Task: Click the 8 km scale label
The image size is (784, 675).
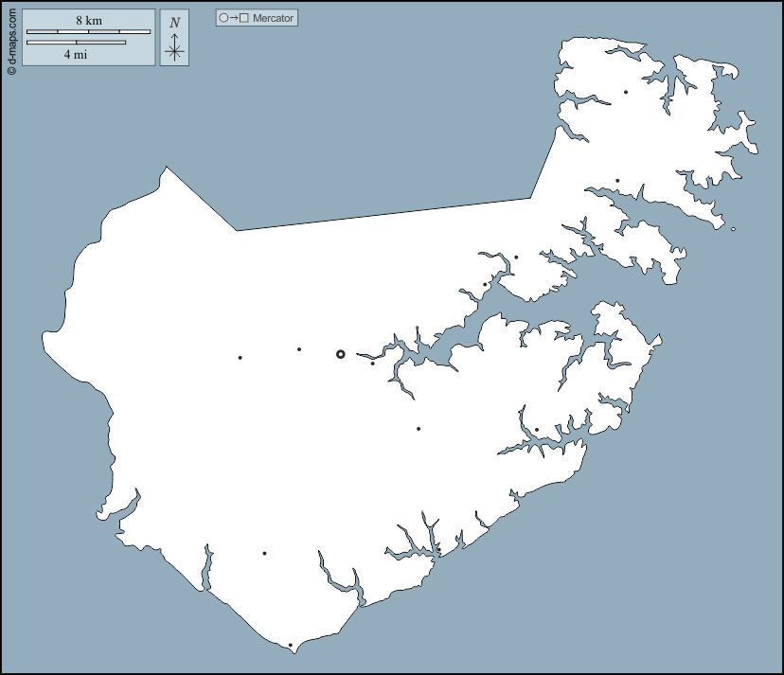Action: point(89,21)
